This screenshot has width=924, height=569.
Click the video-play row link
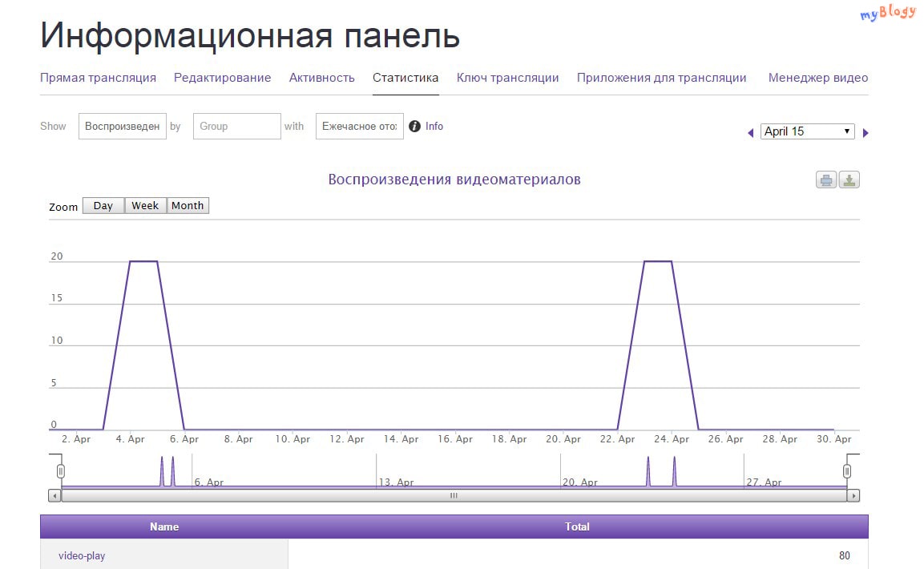pyautogui.click(x=82, y=555)
